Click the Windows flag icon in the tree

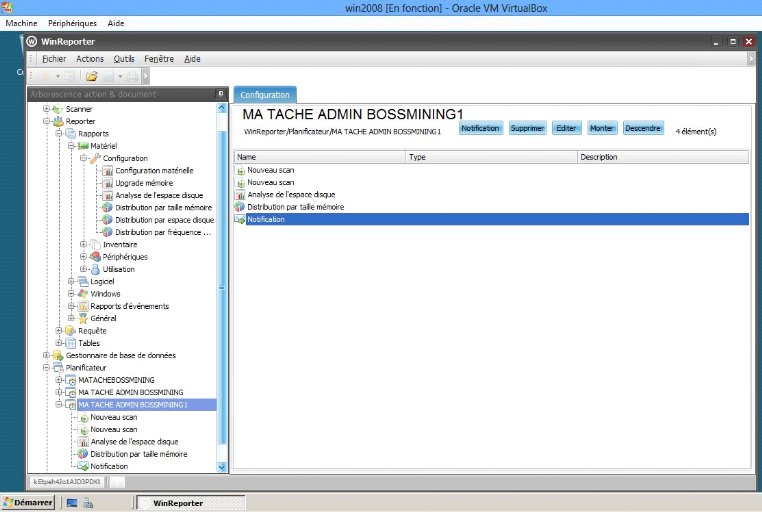(83, 294)
